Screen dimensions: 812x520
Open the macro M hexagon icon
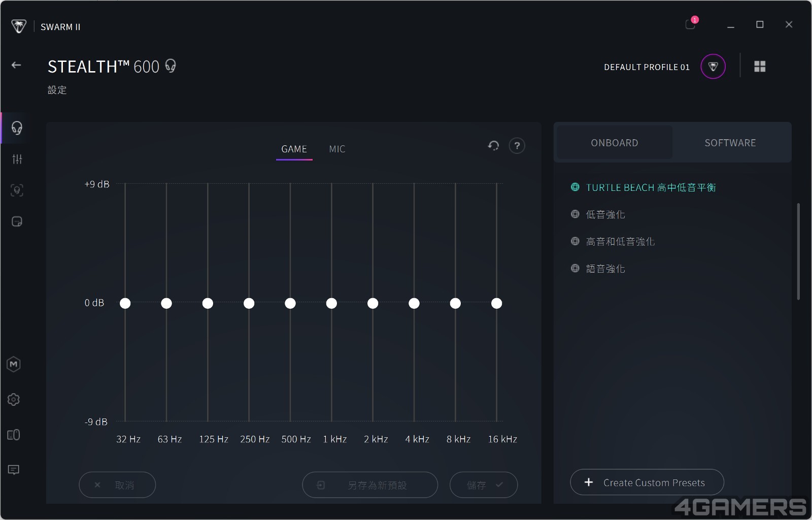[14, 364]
